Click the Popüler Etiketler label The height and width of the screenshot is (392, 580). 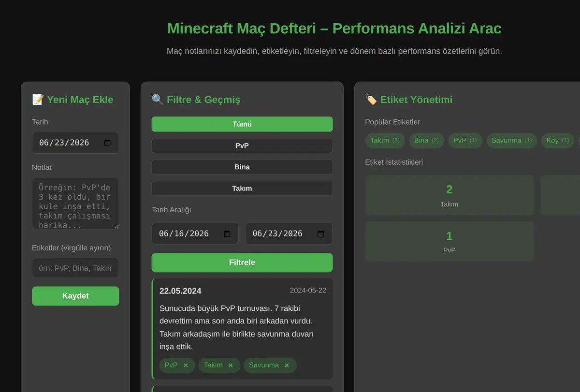click(x=392, y=122)
